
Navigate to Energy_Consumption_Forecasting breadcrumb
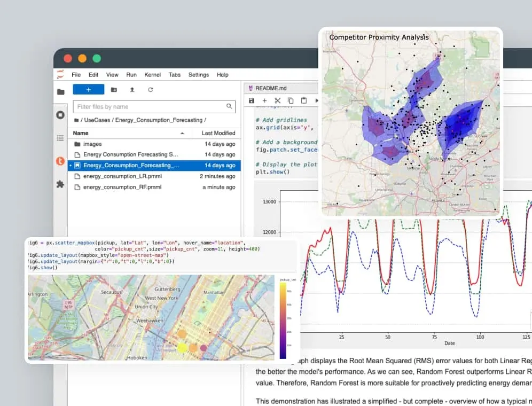coord(159,120)
